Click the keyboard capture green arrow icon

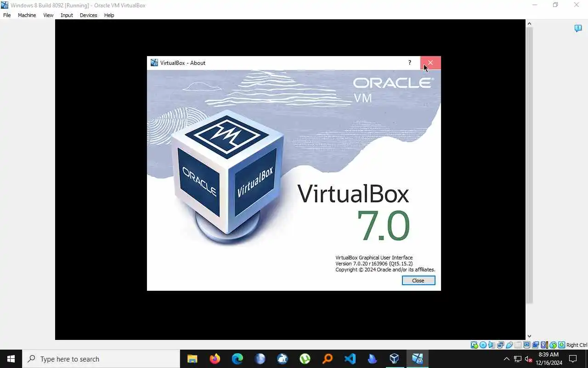tap(562, 345)
